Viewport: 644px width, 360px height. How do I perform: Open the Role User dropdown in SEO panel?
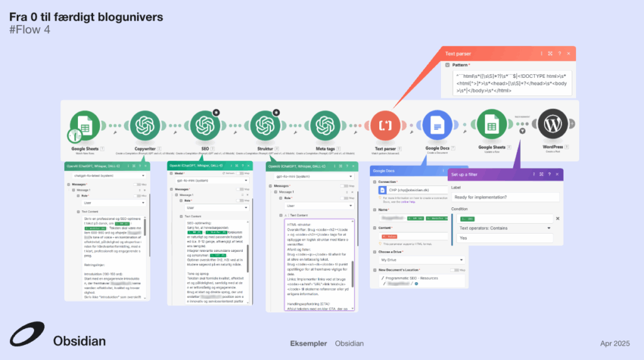click(216, 208)
